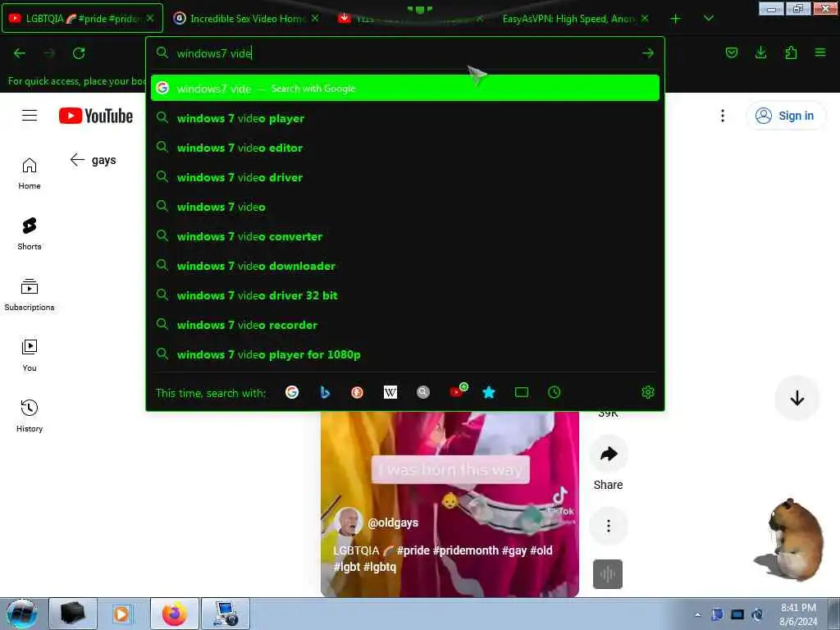The image size is (840, 630).
Task: Open the Downloads toolbar icon
Action: (x=760, y=52)
